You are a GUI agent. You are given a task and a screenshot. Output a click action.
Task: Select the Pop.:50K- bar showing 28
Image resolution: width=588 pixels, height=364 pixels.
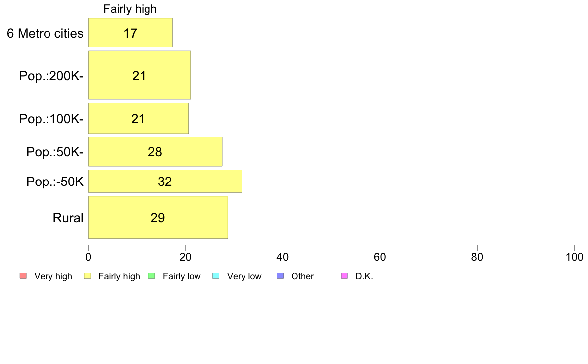point(155,151)
